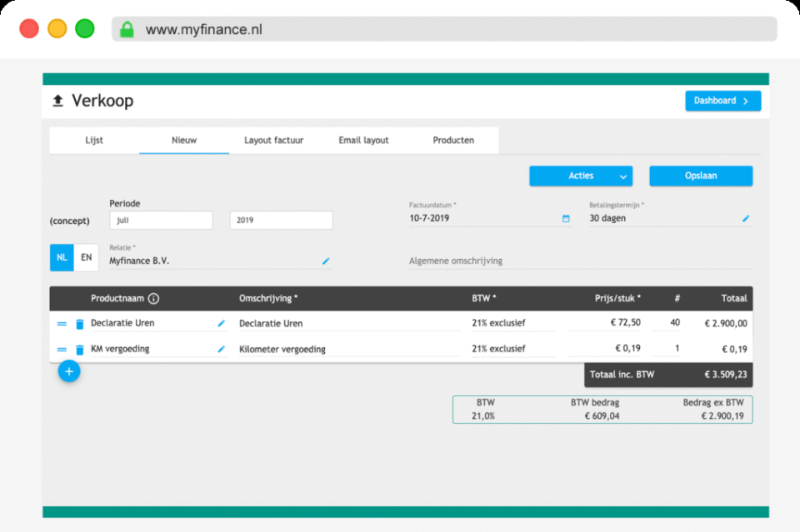The height and width of the screenshot is (532, 800).
Task: Edit Betalingstermijn with the pencil icon
Action: [x=745, y=217]
